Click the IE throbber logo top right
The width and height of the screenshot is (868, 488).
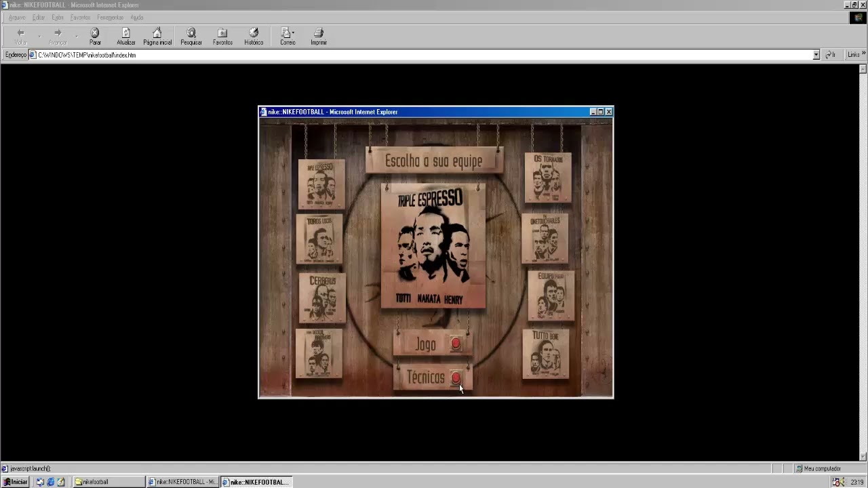pyautogui.click(x=859, y=18)
